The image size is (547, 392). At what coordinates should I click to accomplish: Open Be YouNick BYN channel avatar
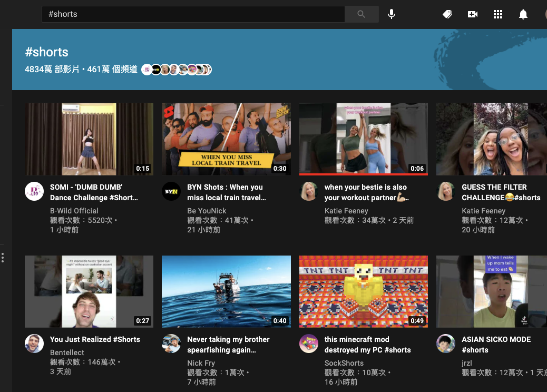click(x=171, y=191)
